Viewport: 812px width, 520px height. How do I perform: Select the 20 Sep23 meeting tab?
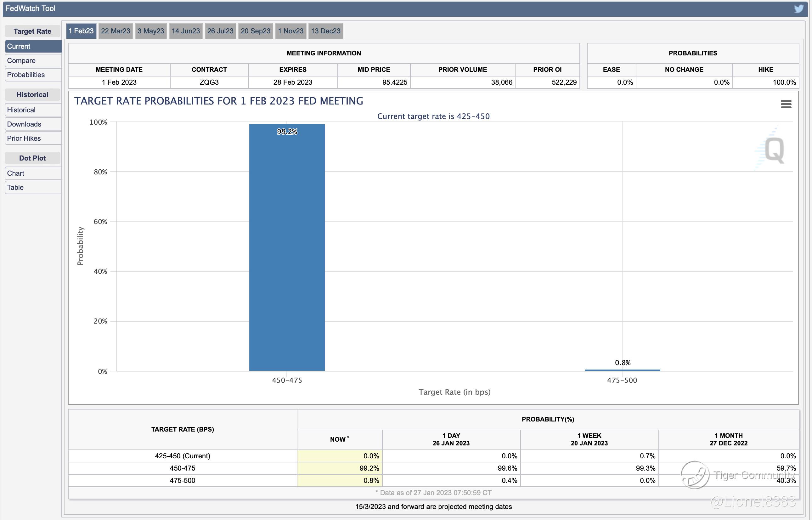pyautogui.click(x=255, y=31)
